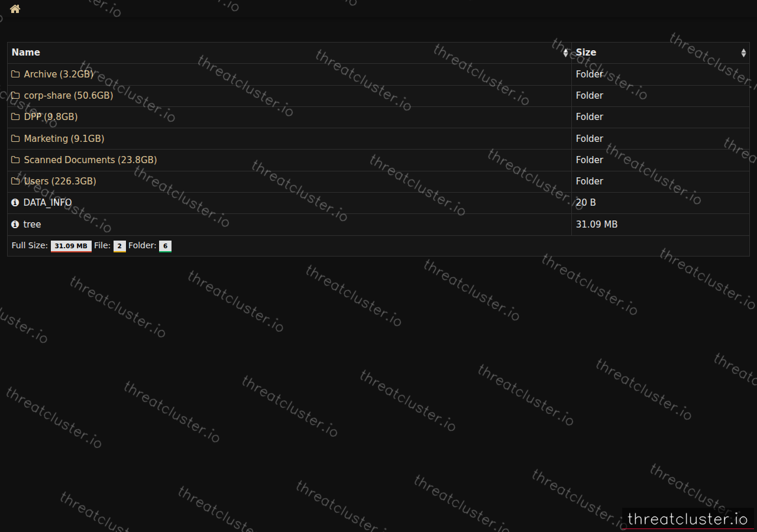This screenshot has width=757, height=532.
Task: Click the folder icon beside Scanned Documents
Action: pyautogui.click(x=15, y=160)
